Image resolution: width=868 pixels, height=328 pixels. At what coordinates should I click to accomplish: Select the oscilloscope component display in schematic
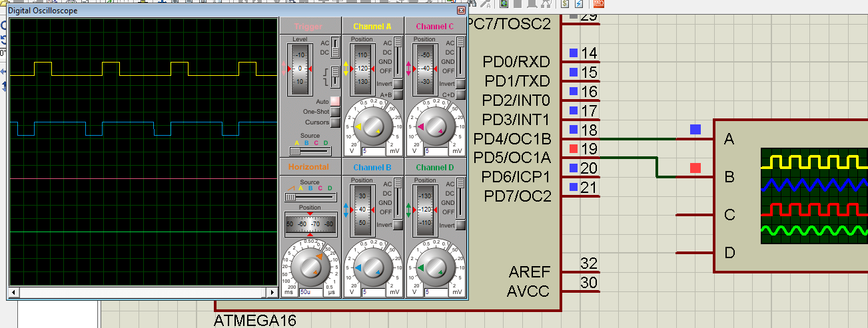814,197
